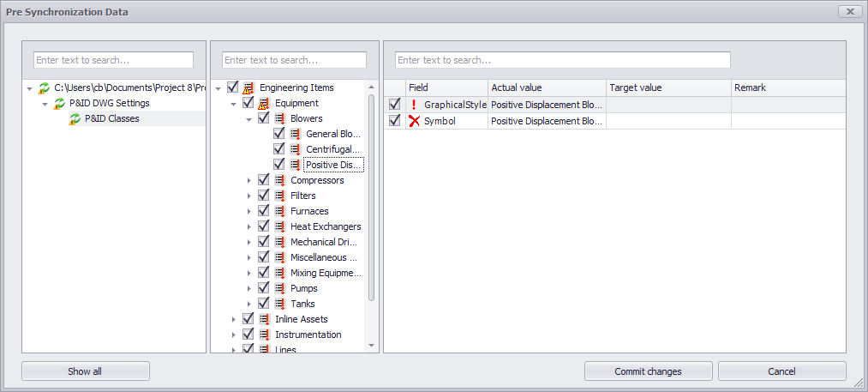The height and width of the screenshot is (392, 868).
Task: Click the red exclamation icon on GraphicalStyle
Action: point(414,105)
